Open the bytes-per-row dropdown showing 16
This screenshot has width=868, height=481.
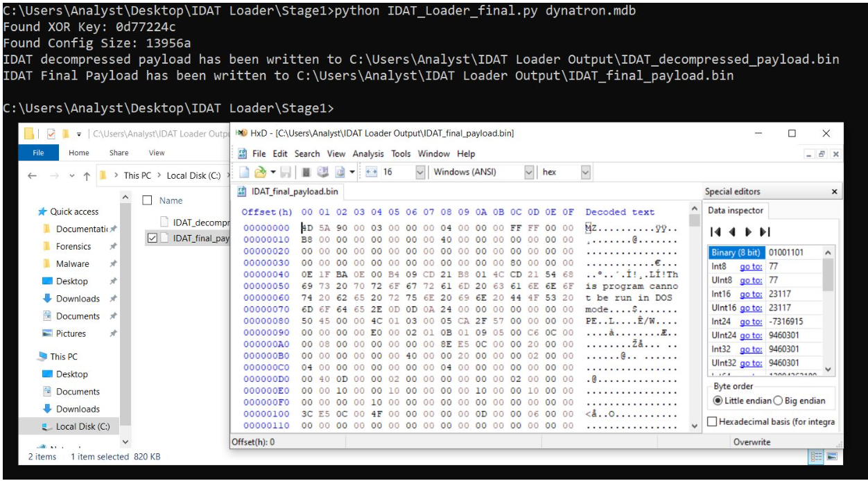(x=419, y=172)
